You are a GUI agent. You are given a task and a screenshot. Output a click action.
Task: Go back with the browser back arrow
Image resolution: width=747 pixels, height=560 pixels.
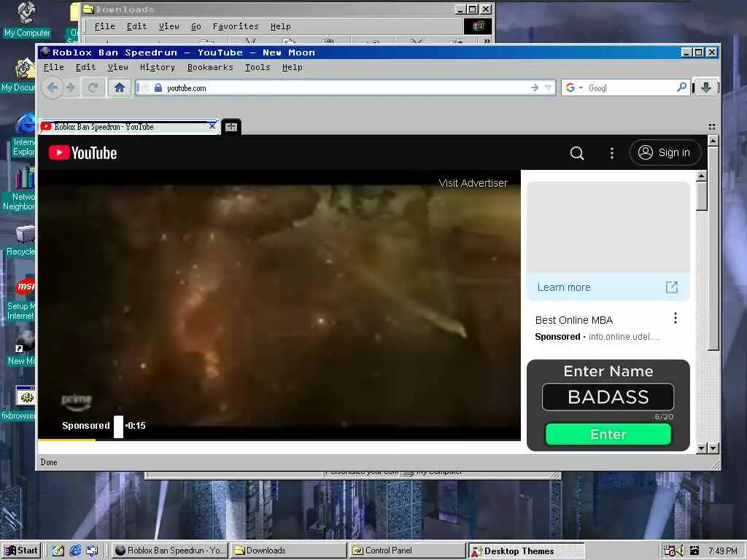[x=53, y=87]
